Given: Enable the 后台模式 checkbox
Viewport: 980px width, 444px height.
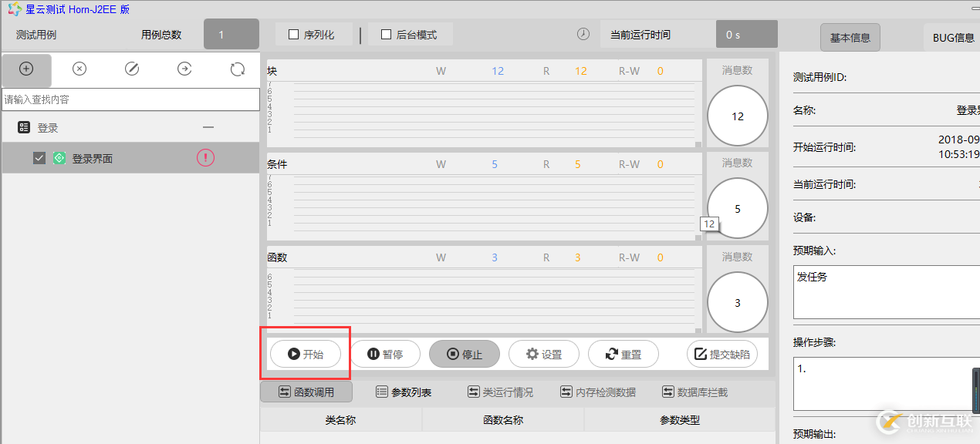Looking at the screenshot, I should [386, 34].
